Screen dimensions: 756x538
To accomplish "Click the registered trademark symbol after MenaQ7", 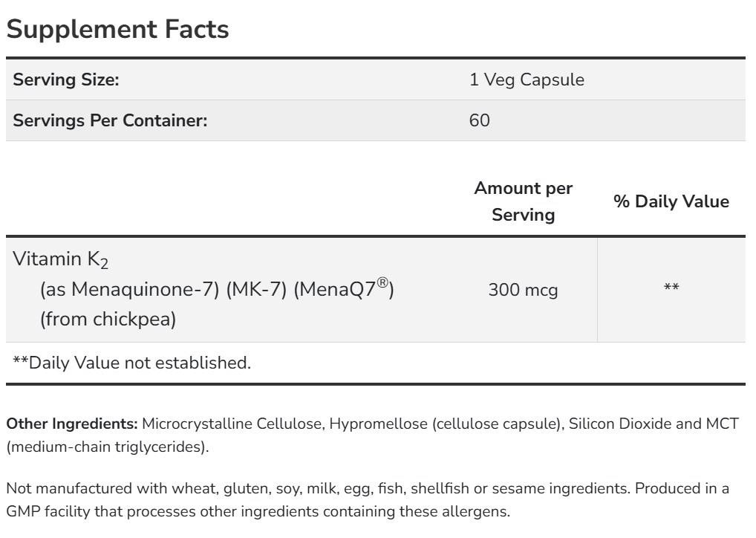I will pyautogui.click(x=382, y=283).
